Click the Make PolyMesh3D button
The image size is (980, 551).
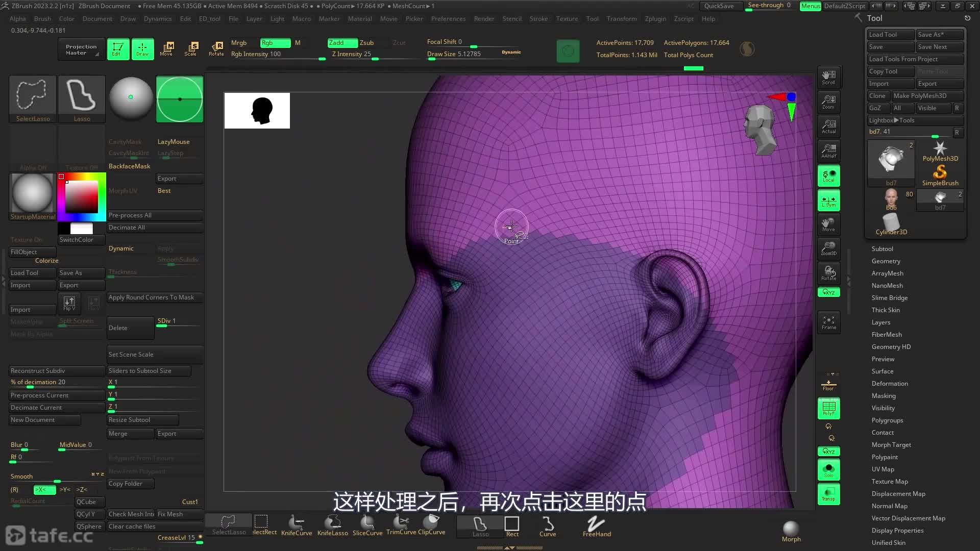(926, 96)
